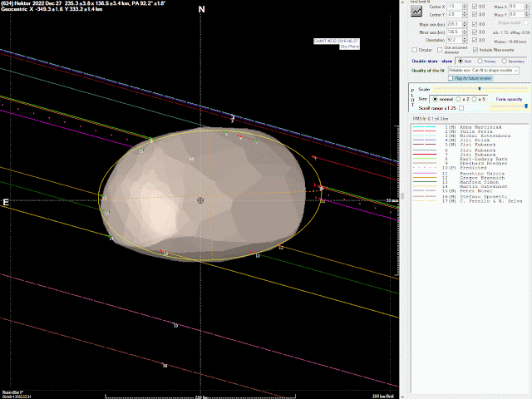The width and height of the screenshot is (532, 399).
Task: Click the Mass Y spinner arrows
Action: tap(527, 14)
